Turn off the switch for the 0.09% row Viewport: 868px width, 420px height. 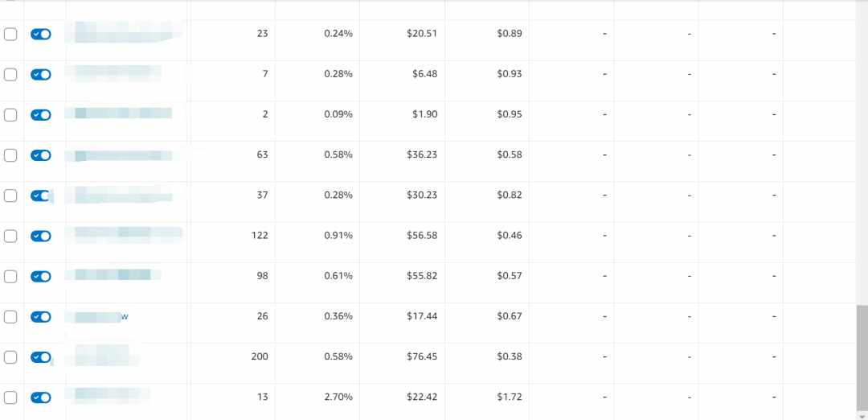pos(41,115)
